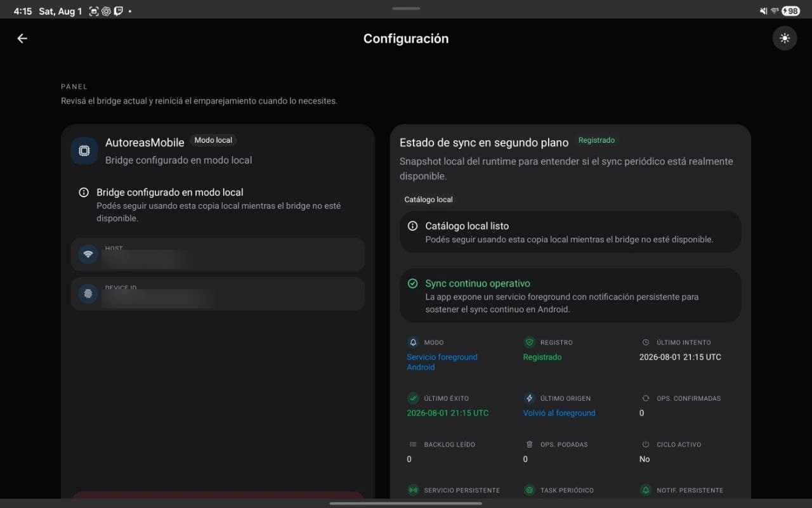The height and width of the screenshot is (508, 812).
Task: Click the Volvió al foreground value
Action: coord(559,413)
